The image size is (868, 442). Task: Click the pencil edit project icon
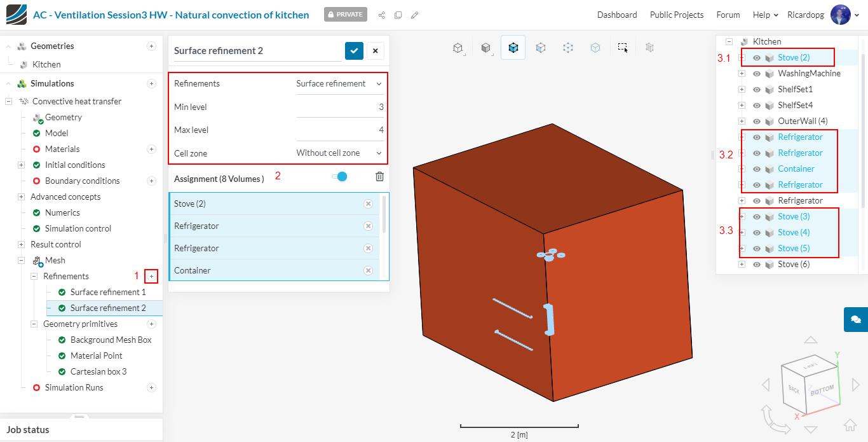415,15
